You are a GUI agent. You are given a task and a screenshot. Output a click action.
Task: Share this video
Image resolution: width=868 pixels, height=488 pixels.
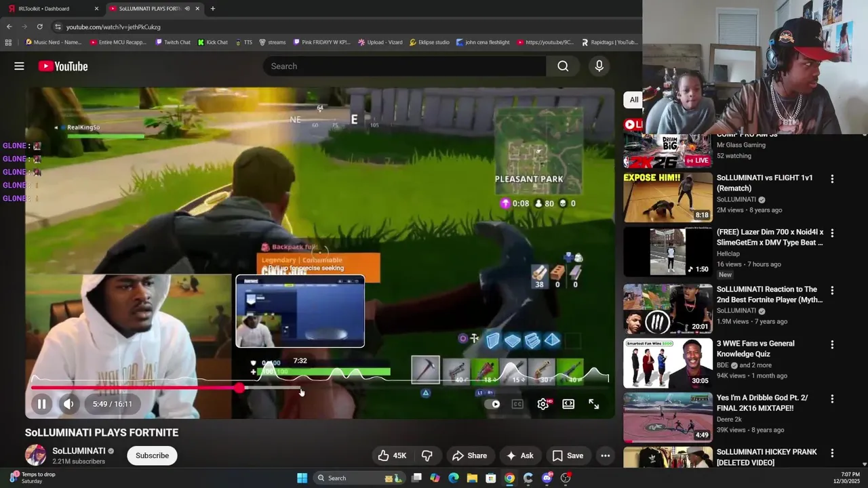(x=469, y=455)
